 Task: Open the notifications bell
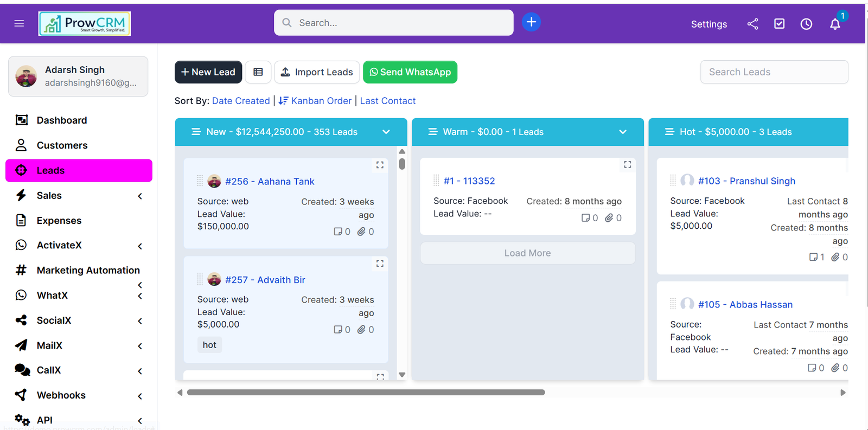(835, 24)
